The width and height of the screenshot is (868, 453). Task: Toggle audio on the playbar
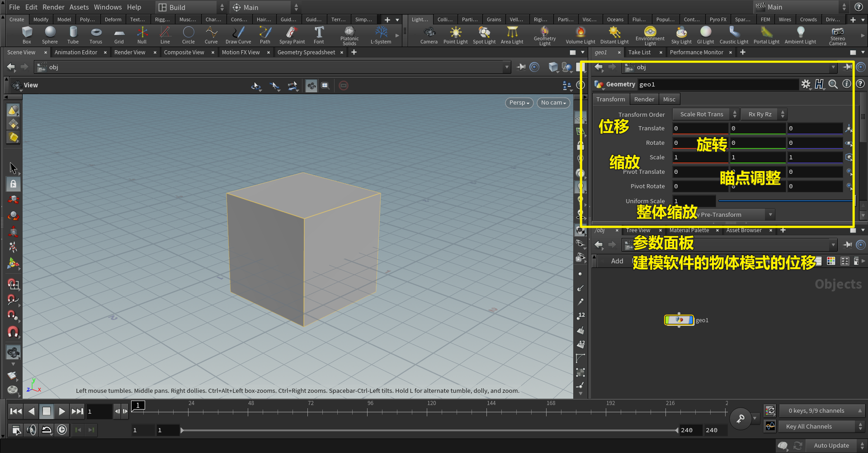pos(31,430)
